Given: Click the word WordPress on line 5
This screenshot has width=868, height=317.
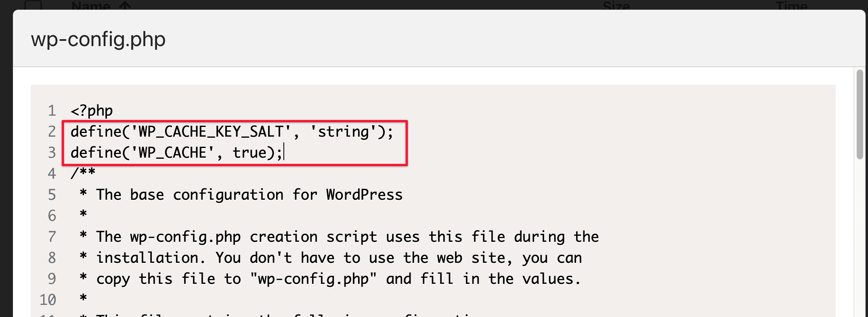Looking at the screenshot, I should pos(364,195).
